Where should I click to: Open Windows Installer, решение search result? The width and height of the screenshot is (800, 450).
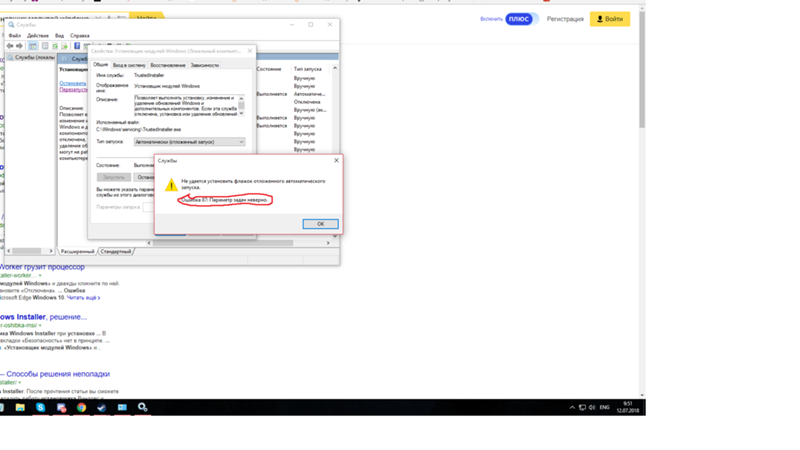[x=43, y=317]
